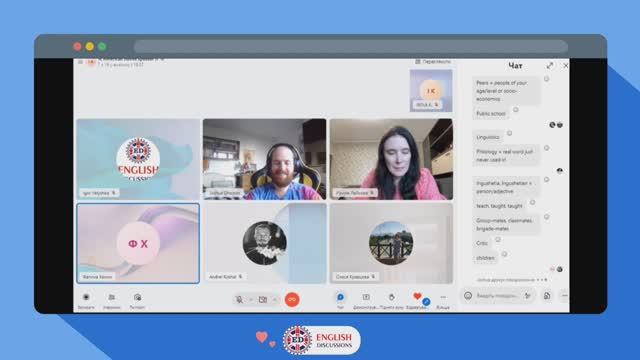The image size is (640, 360).
Task: Select the tile with the outdoor bridge avatar
Action: (391, 243)
